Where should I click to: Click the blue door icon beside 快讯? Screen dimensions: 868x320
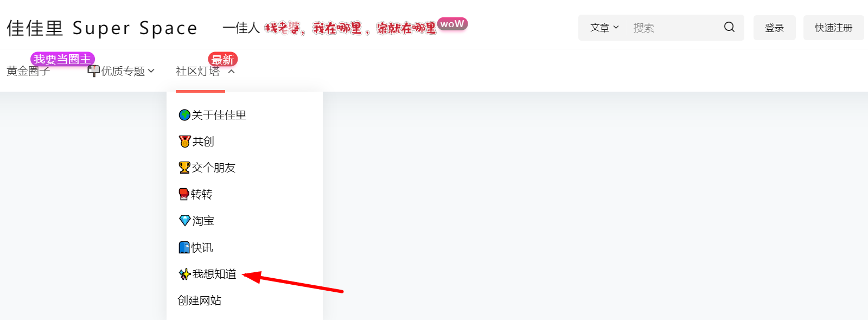[184, 247]
